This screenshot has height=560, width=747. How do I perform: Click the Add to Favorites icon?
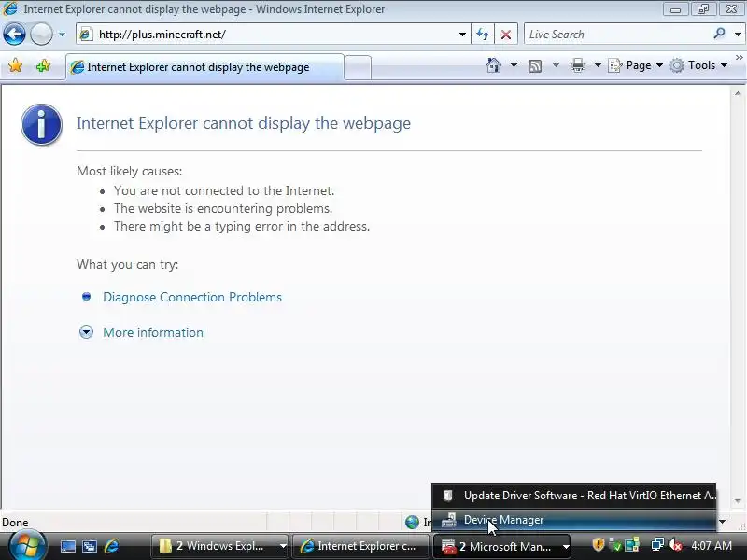43,65
